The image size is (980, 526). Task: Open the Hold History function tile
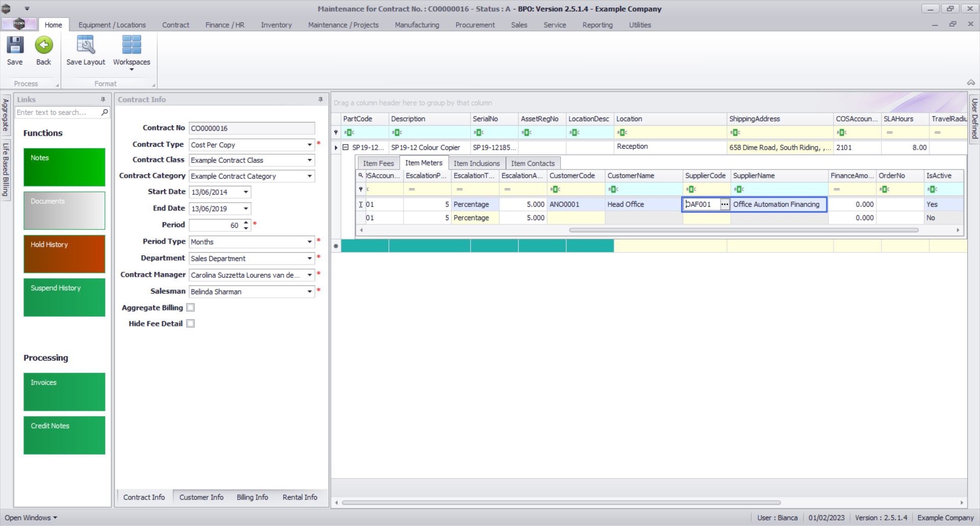[x=64, y=254]
